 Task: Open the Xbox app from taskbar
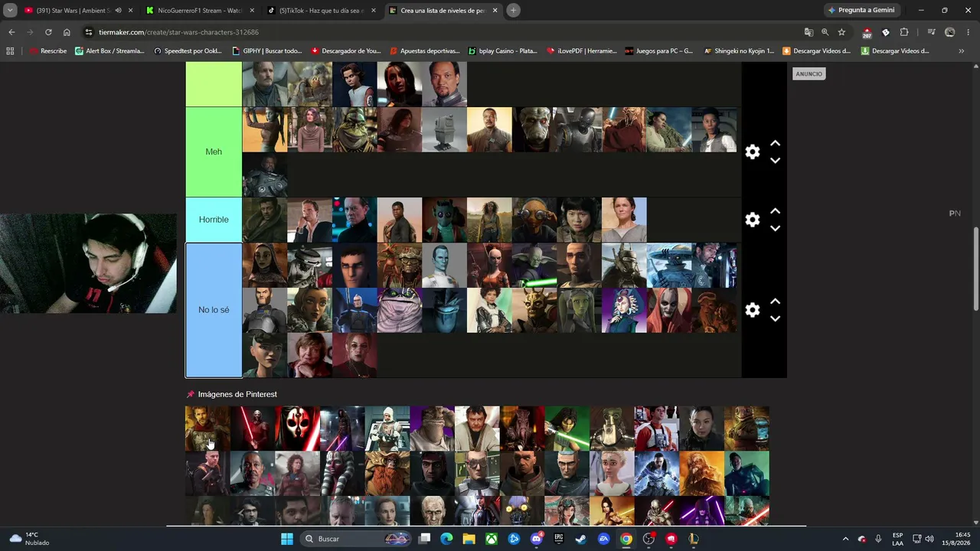coord(491,539)
